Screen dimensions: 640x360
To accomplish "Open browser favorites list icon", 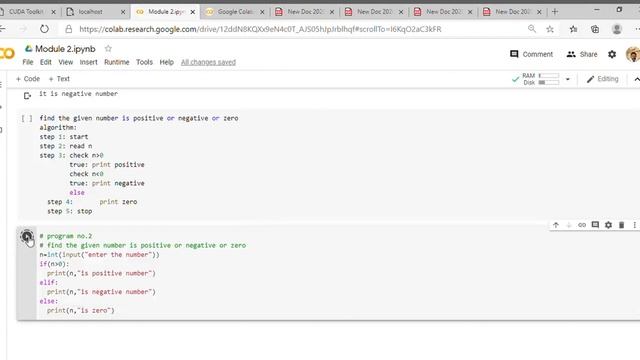I will click(573, 29).
